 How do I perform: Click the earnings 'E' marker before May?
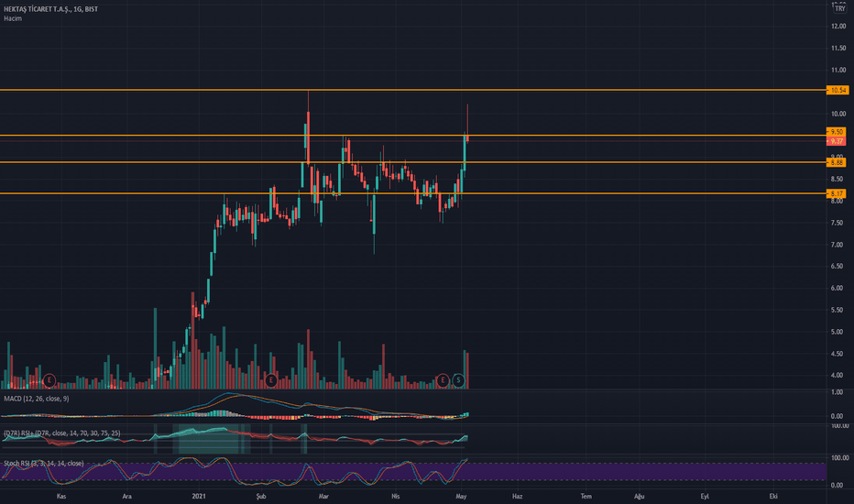click(x=443, y=380)
